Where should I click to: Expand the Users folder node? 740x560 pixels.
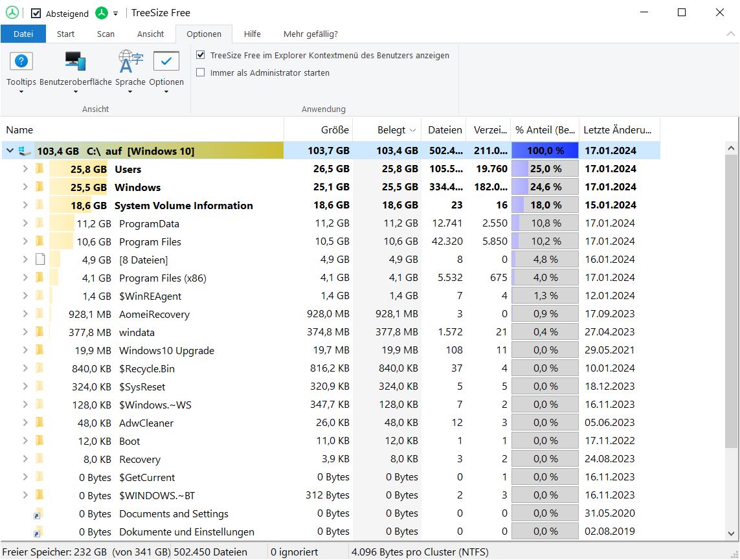pos(25,168)
